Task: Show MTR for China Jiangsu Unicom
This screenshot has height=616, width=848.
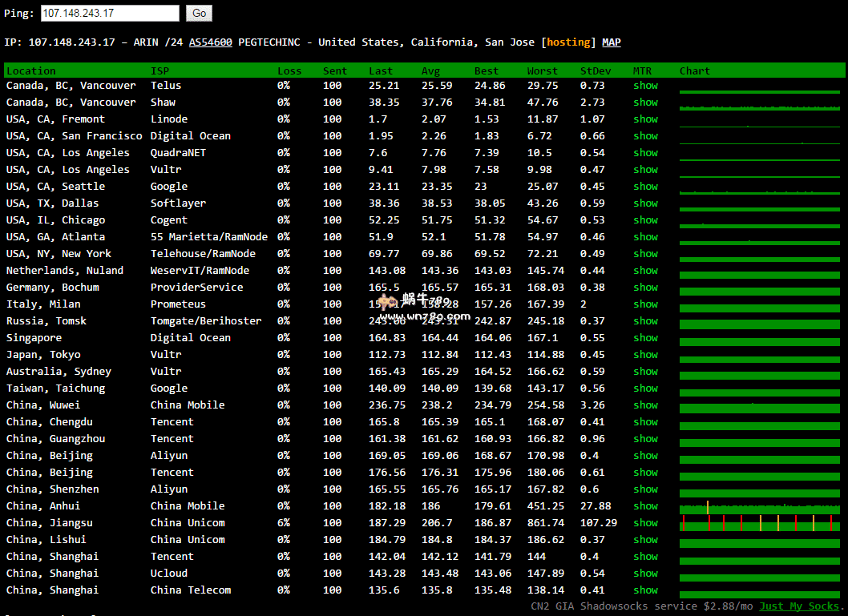Action: pos(645,523)
